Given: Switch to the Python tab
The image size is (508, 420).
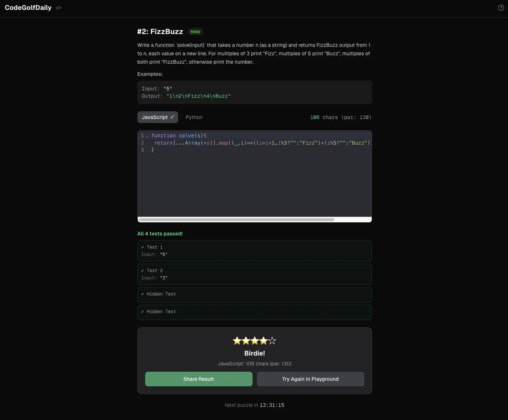Looking at the screenshot, I should (194, 117).
